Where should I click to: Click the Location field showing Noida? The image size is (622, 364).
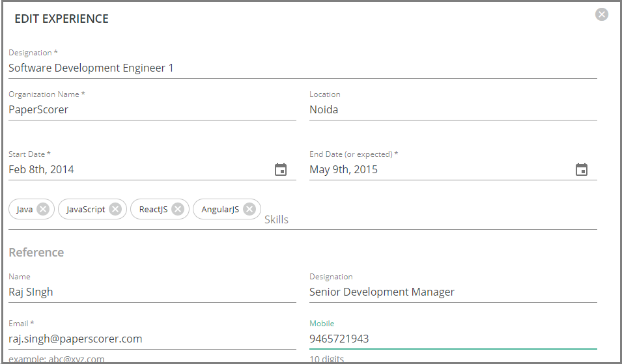pyautogui.click(x=453, y=110)
